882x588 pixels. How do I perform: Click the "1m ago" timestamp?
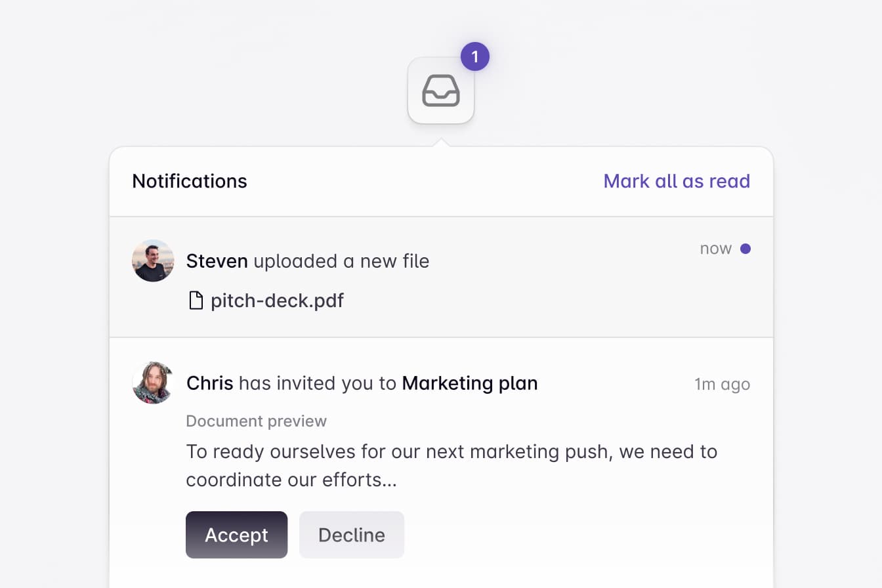pyautogui.click(x=722, y=384)
